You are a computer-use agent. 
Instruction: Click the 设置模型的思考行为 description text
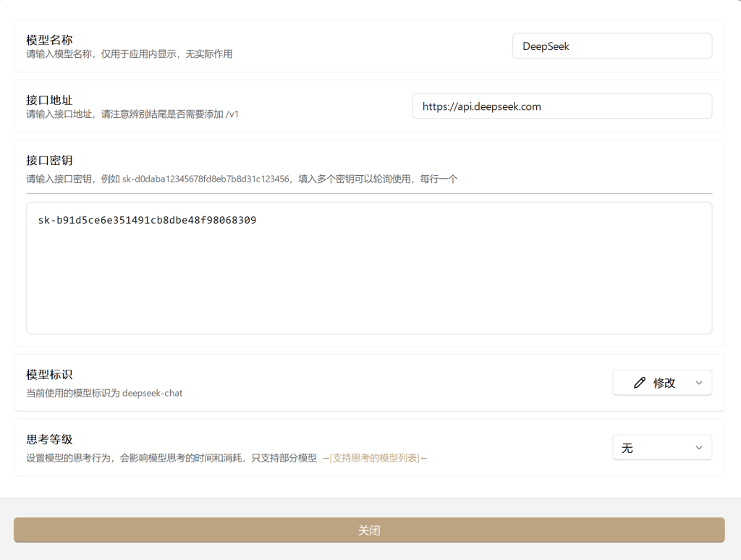(172, 458)
